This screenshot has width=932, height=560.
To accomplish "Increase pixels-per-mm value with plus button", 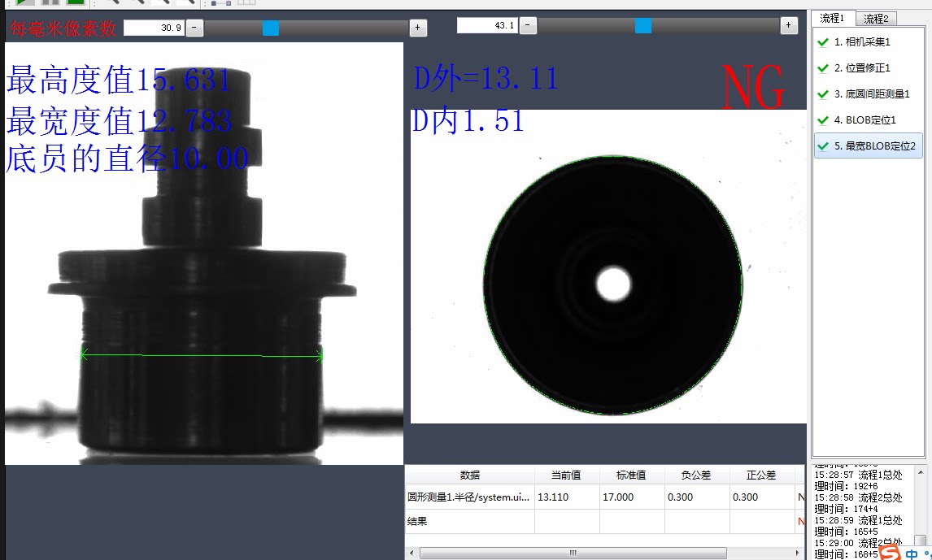I will (418, 28).
